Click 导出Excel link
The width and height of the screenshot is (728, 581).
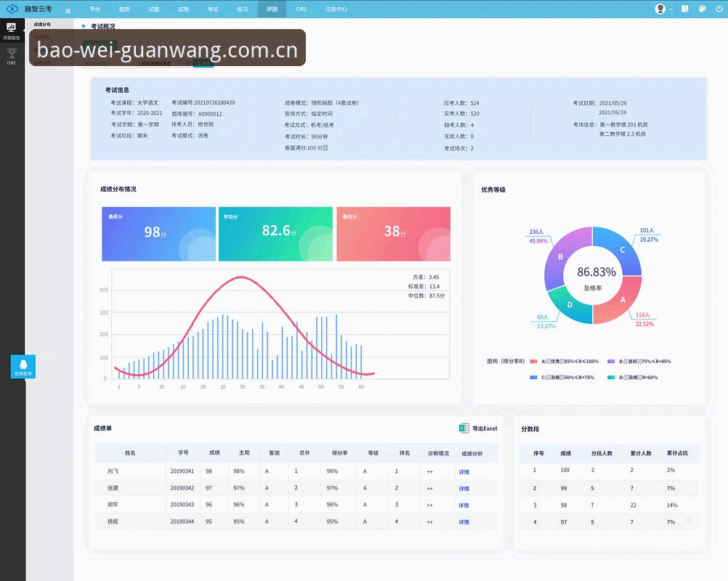tap(485, 428)
